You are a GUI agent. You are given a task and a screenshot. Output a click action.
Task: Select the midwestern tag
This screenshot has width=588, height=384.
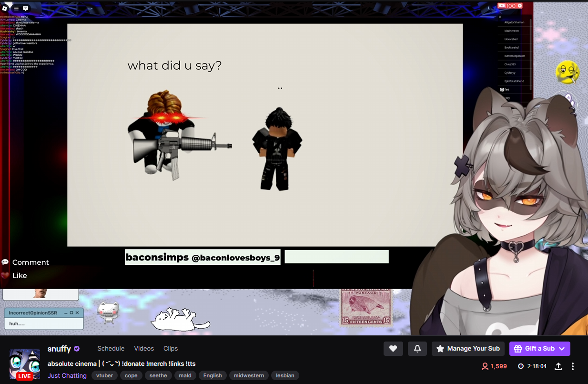[249, 375]
